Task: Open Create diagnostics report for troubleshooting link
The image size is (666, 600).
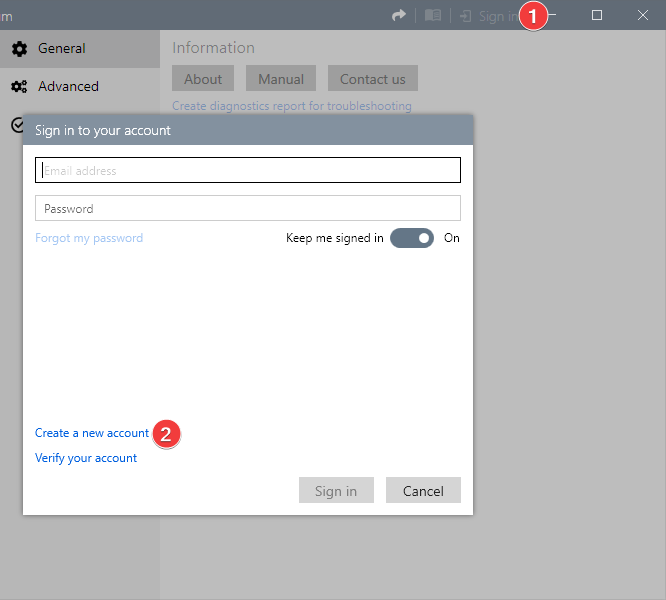Action: coord(292,106)
